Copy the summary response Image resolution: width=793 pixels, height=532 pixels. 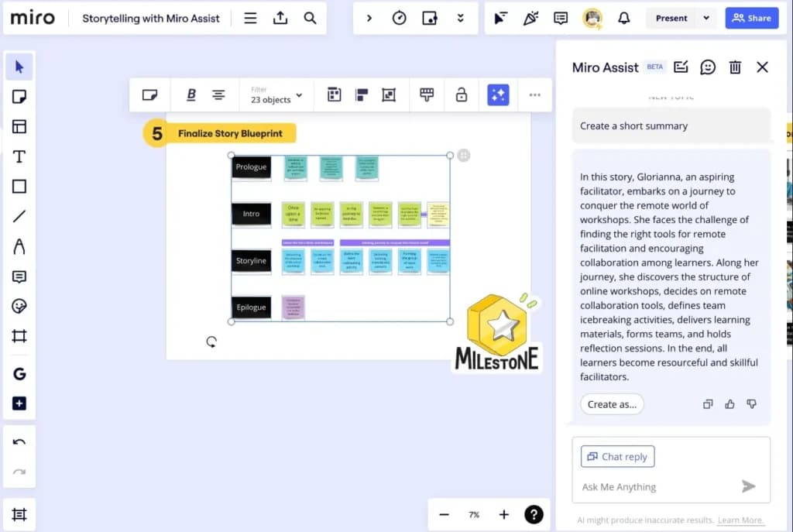pyautogui.click(x=708, y=403)
